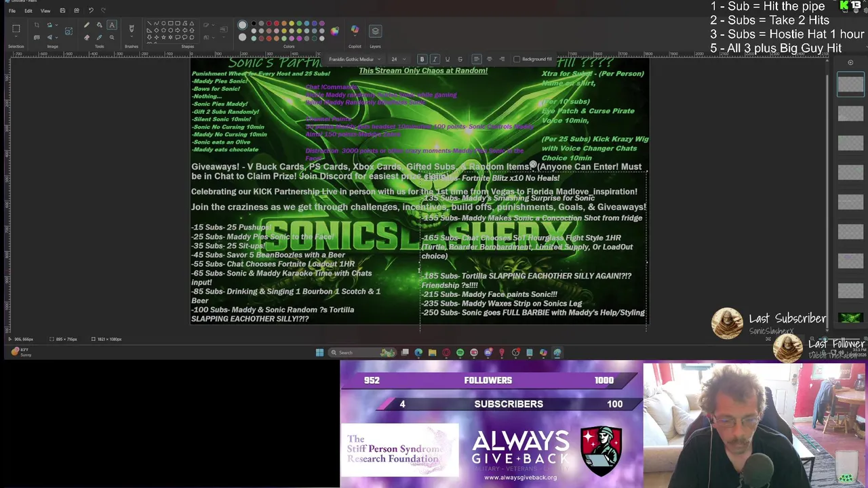This screenshot has width=868, height=488.
Task: Open the Resize and skew tool
Action: (x=37, y=37)
